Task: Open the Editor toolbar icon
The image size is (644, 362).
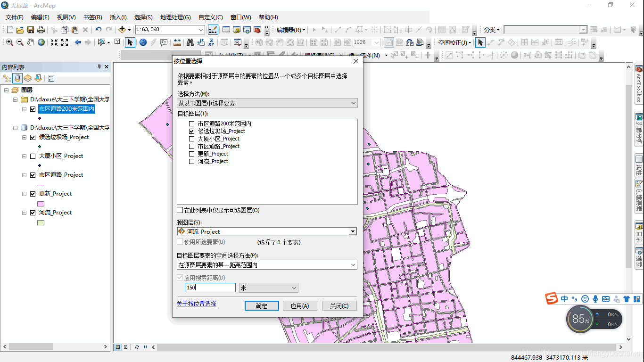Action: (213, 30)
